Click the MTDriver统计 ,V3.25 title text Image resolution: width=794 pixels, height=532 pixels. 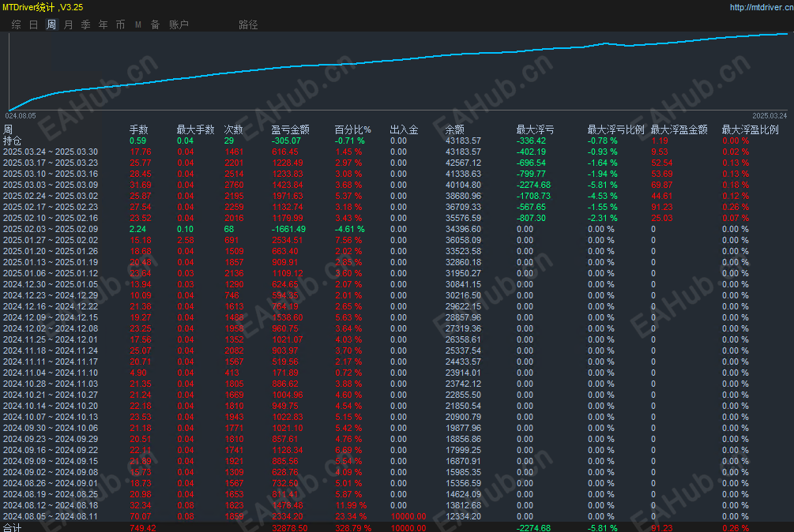[x=43, y=7]
